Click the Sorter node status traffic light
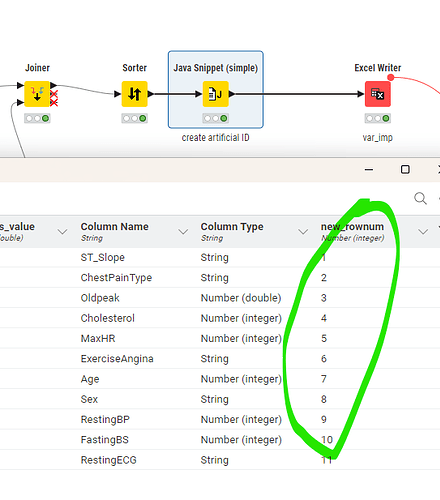This screenshot has width=440, height=500. [x=134, y=118]
